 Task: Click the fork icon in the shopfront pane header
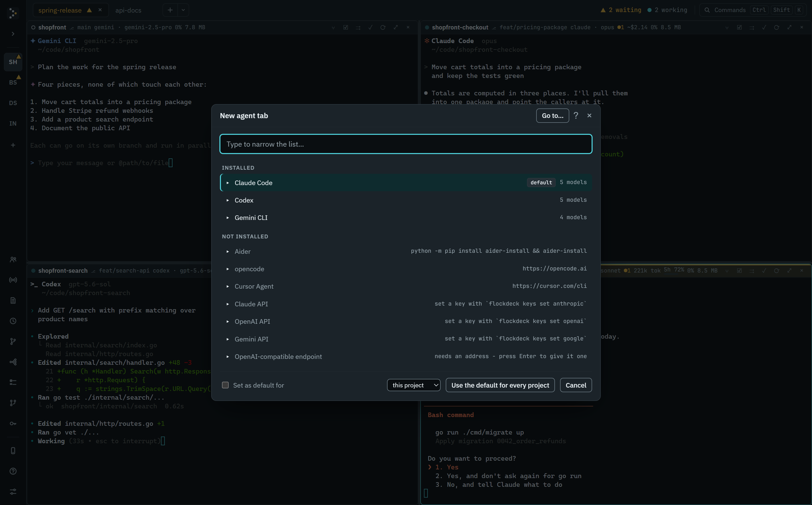coord(333,27)
